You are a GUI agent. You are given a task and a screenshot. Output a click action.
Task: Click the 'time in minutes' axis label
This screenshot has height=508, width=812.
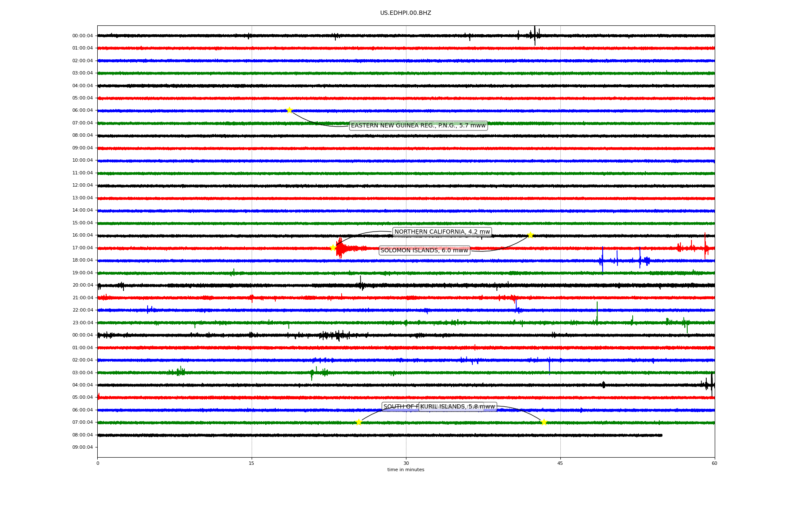click(x=406, y=470)
